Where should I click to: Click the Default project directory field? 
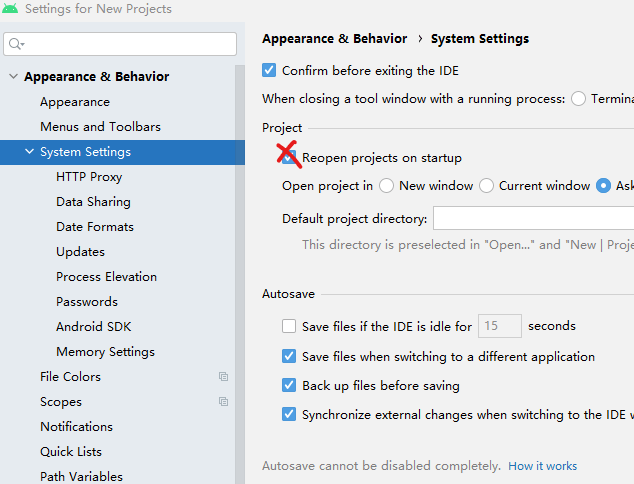[533, 218]
